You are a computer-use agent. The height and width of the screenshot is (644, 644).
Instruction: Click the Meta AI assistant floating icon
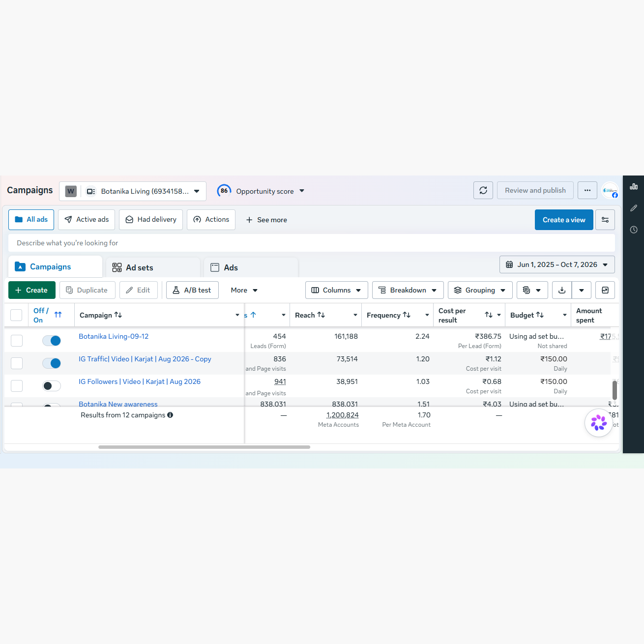tap(599, 422)
